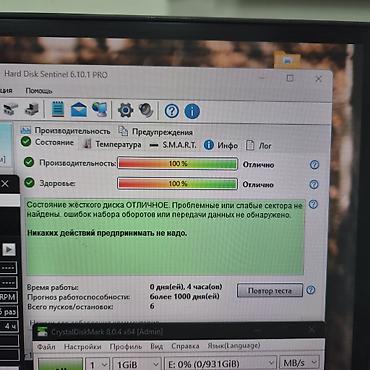Open the report notepad icon in toolbar
The height and width of the screenshot is (370, 370).
[x=58, y=109]
